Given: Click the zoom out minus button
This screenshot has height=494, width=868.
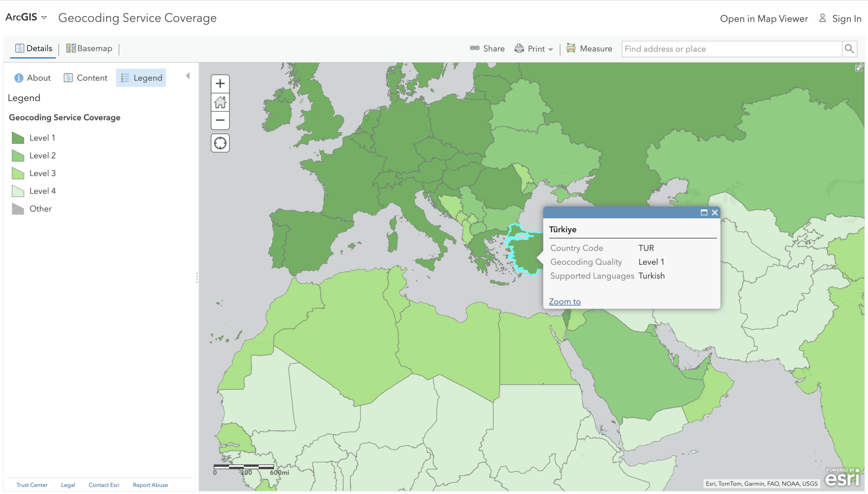Looking at the screenshot, I should point(220,120).
